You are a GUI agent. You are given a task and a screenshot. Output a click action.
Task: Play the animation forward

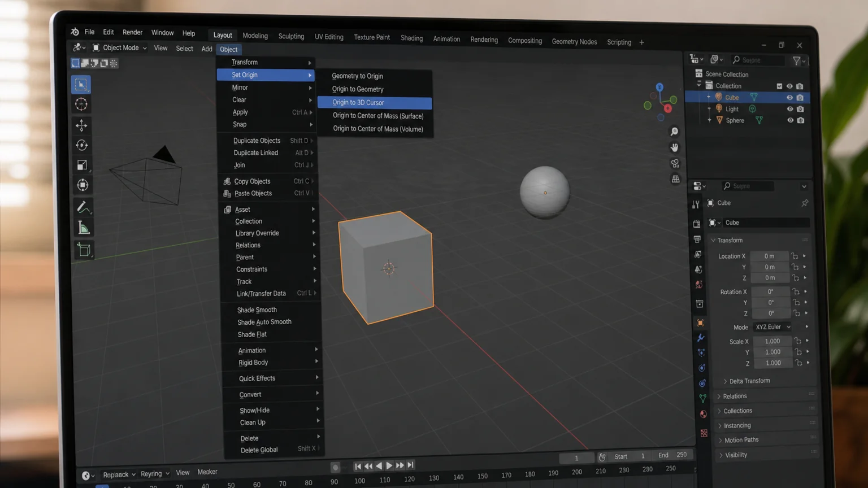click(x=389, y=466)
